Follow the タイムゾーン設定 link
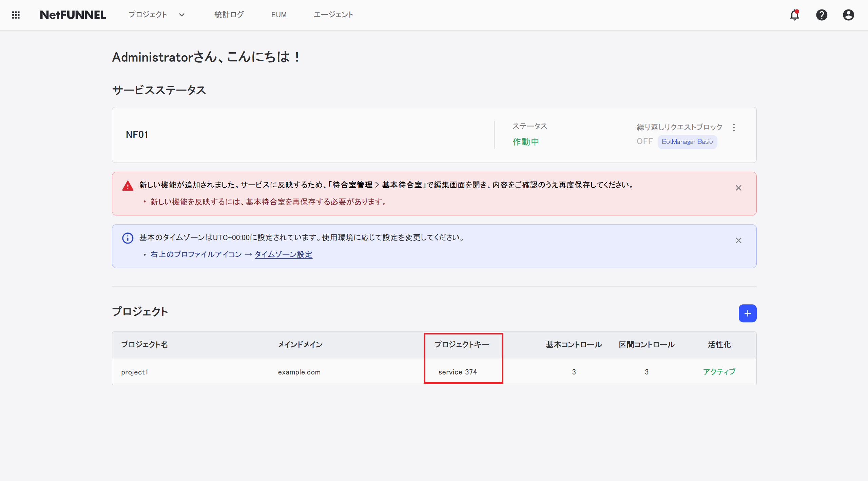 click(283, 254)
